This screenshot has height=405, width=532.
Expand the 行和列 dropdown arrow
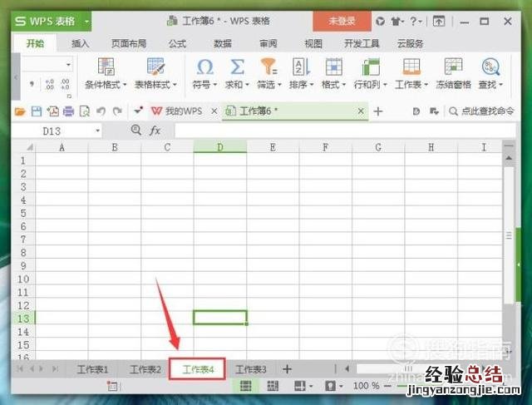tap(385, 85)
